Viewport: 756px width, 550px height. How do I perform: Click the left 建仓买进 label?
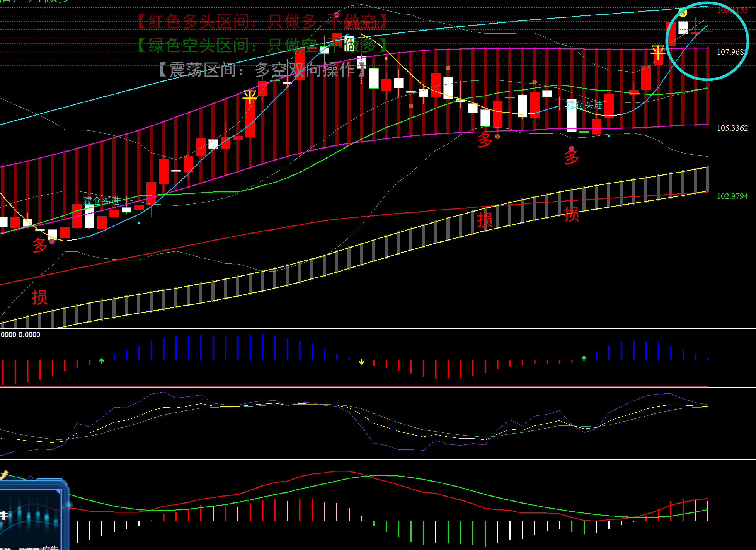tap(101, 200)
